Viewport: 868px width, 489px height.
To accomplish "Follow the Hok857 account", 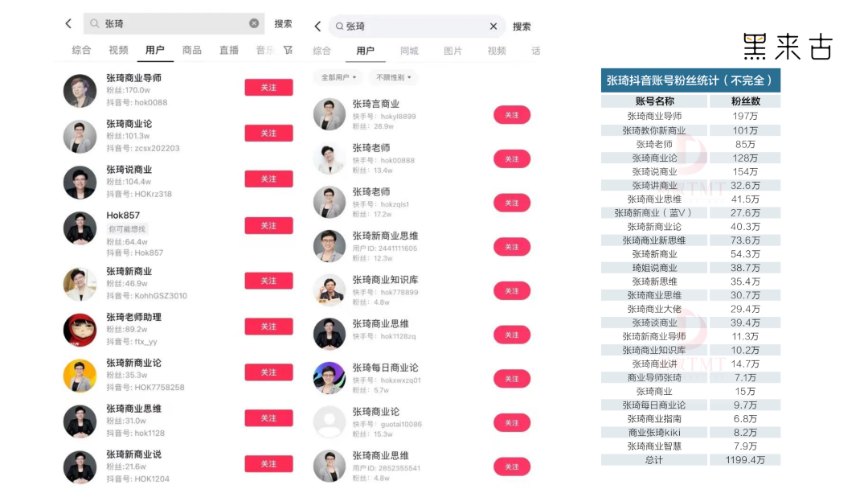I will click(x=268, y=225).
